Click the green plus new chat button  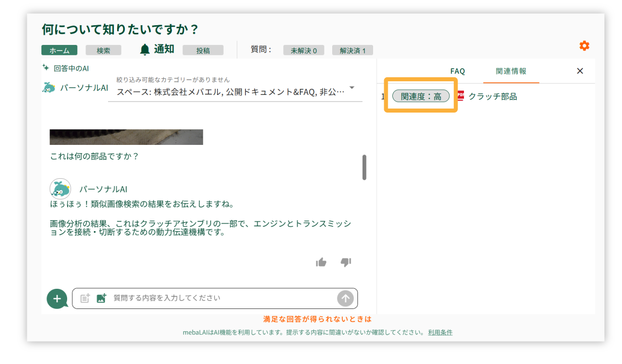(x=57, y=298)
